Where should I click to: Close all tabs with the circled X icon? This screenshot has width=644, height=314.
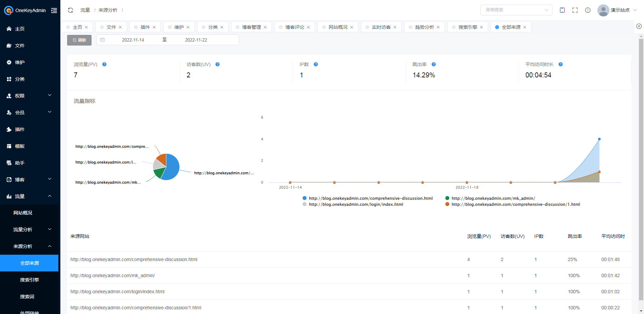click(639, 26)
